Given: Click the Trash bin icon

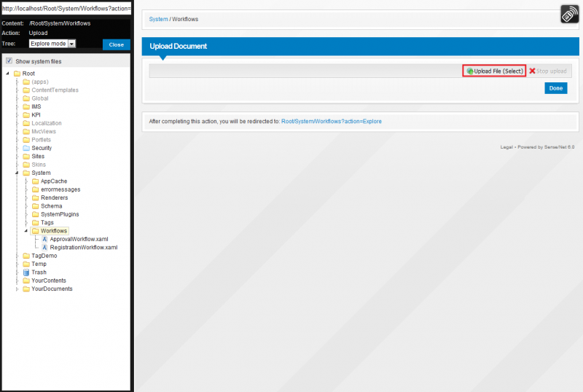Looking at the screenshot, I should [x=26, y=273].
